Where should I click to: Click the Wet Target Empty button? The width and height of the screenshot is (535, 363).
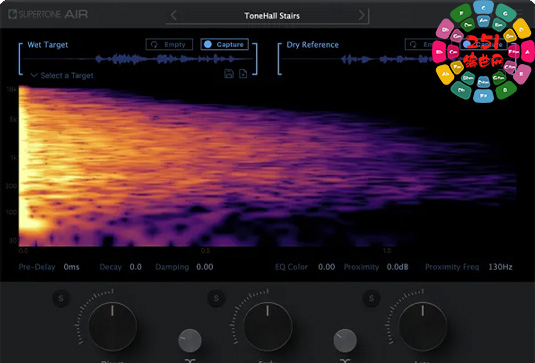point(169,44)
